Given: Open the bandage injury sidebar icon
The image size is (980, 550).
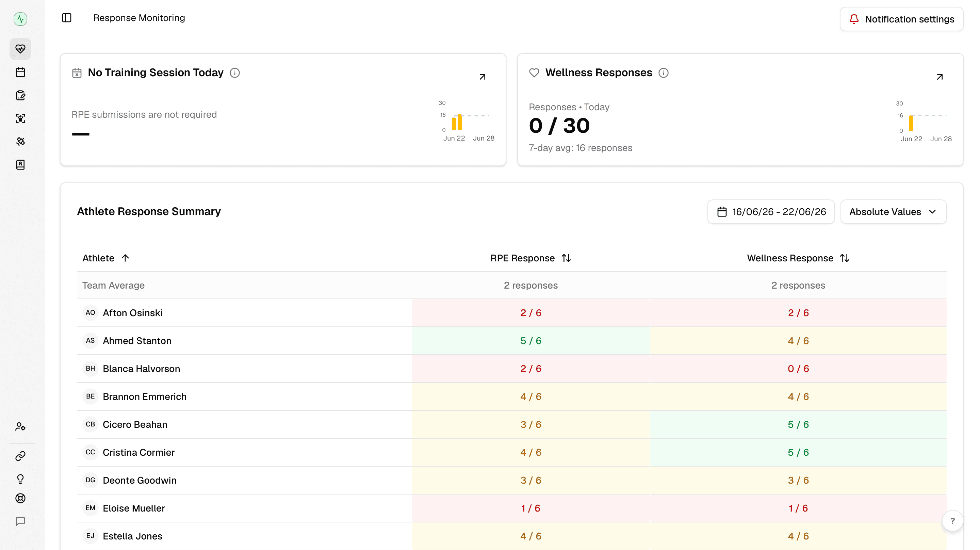Looking at the screenshot, I should click(x=20, y=142).
